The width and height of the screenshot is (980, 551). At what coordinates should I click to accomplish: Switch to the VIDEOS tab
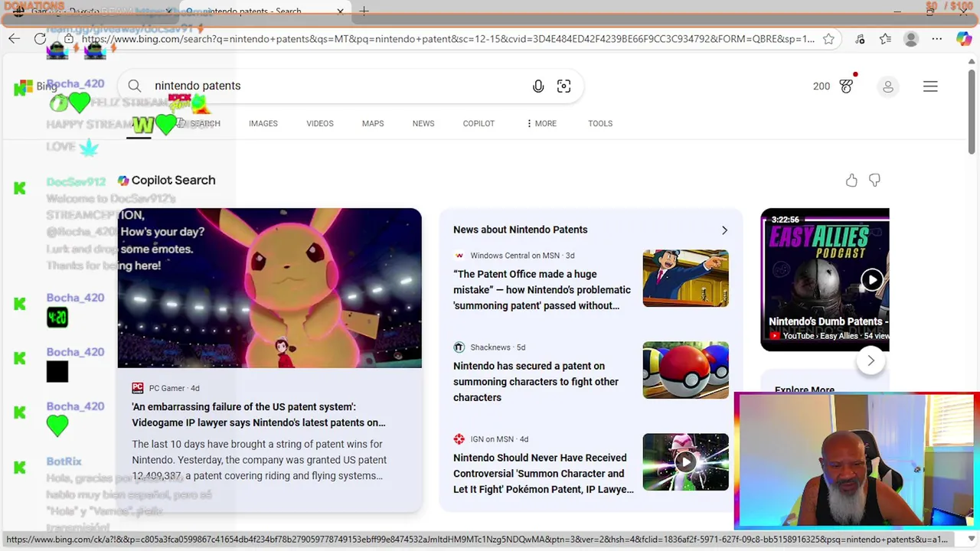pos(320,123)
